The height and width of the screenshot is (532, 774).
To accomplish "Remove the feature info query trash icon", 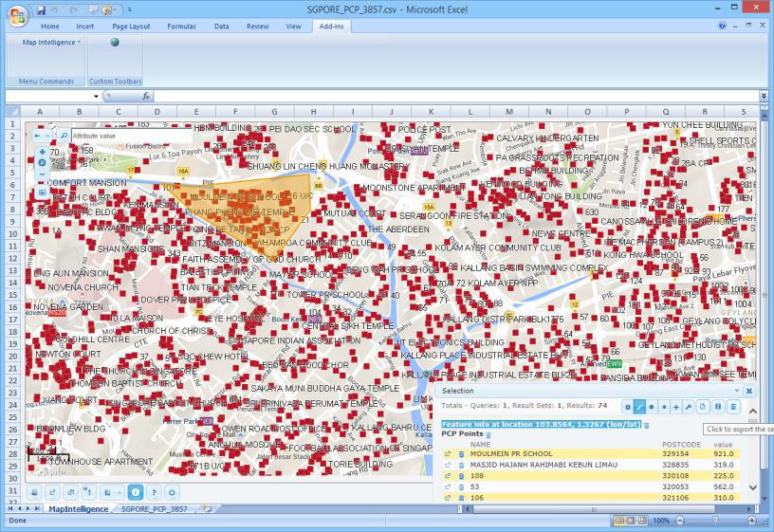I will pyautogui.click(x=647, y=425).
